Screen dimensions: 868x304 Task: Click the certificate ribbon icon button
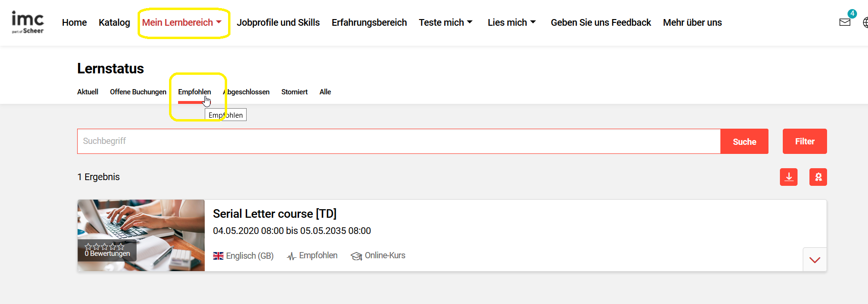[x=818, y=177]
